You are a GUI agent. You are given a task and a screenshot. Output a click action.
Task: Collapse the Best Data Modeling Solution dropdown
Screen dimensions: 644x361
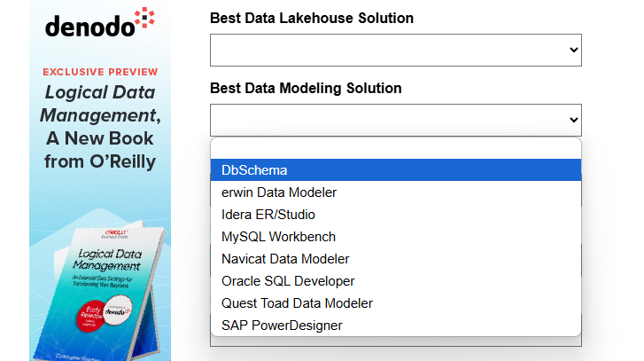395,120
